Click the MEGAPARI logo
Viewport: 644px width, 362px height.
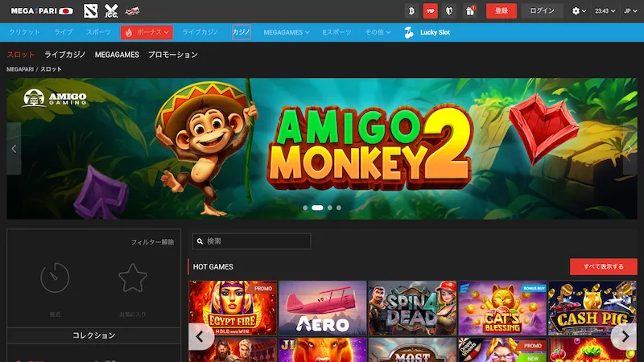tap(42, 11)
